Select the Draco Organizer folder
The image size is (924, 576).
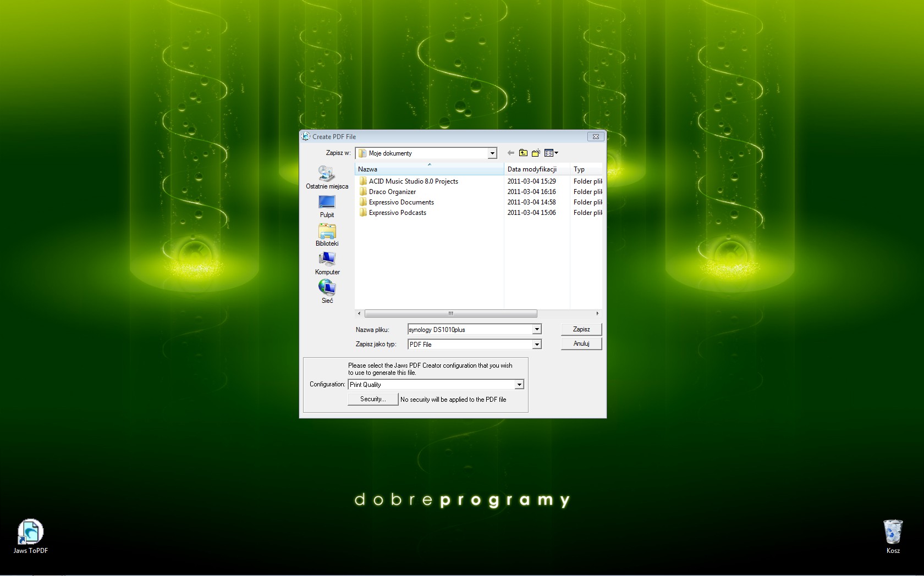click(392, 192)
